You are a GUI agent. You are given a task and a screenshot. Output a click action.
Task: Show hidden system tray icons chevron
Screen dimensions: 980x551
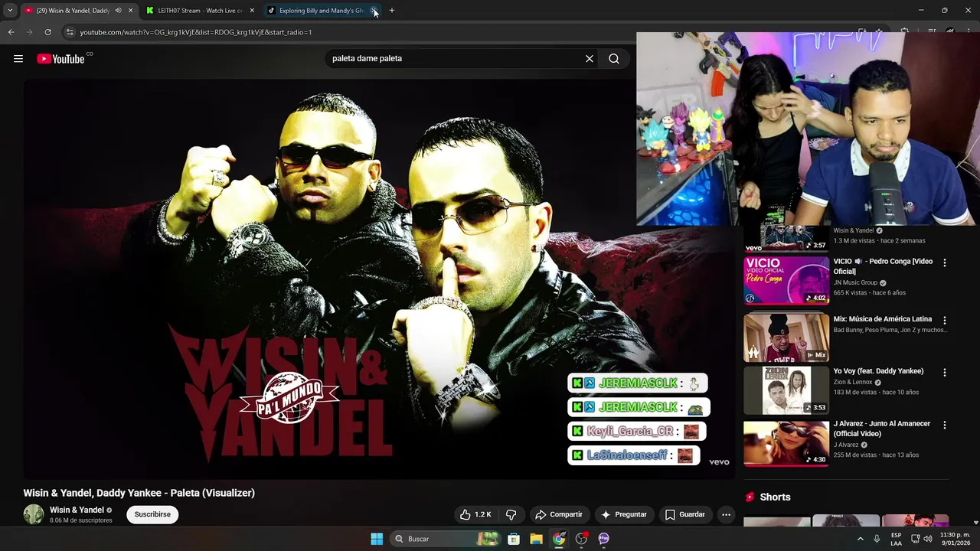[860, 539]
